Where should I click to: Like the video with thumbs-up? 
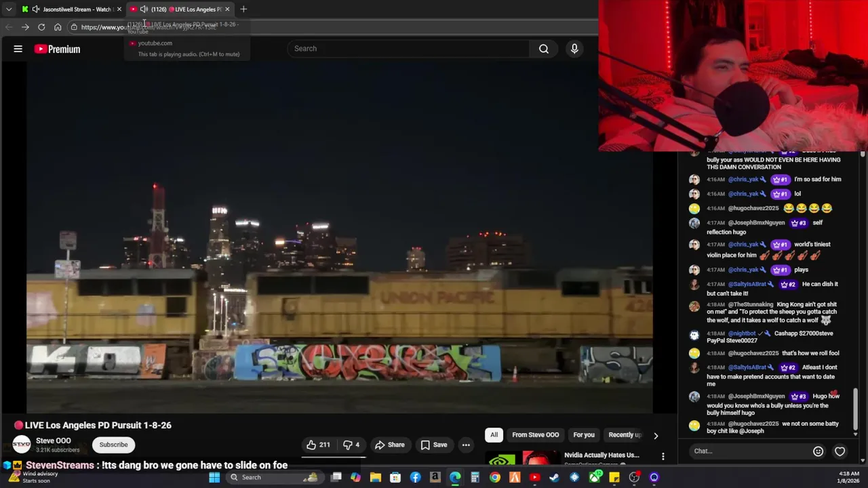tap(317, 445)
